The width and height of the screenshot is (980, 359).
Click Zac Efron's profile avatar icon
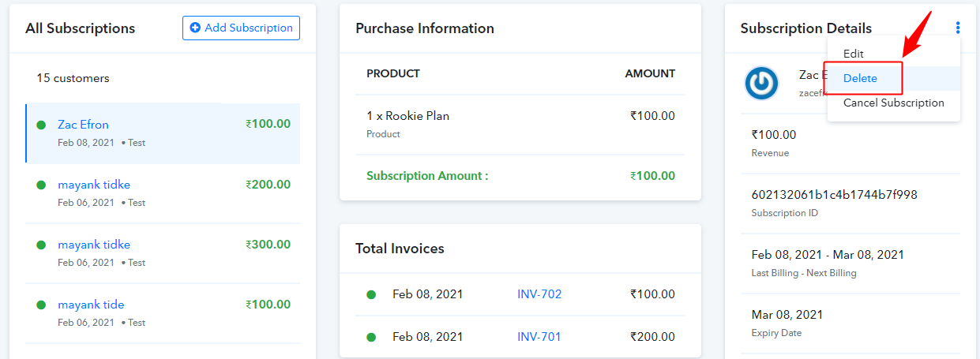click(762, 83)
